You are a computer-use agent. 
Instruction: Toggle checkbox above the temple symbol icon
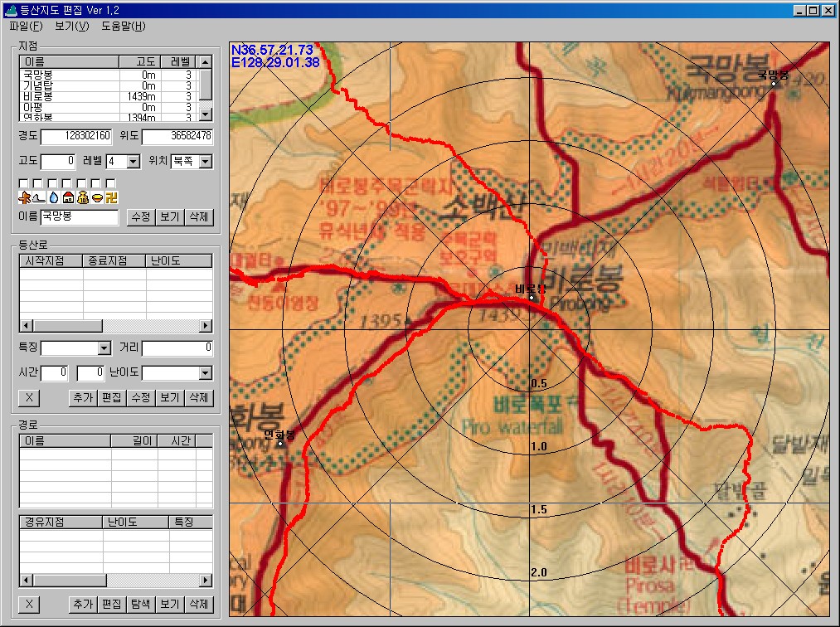[110, 184]
